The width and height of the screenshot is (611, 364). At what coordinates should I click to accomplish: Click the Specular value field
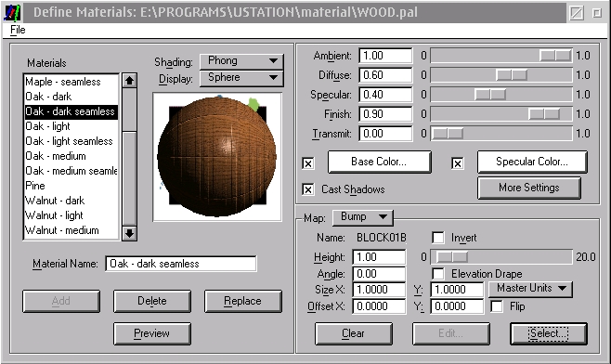pyautogui.click(x=385, y=95)
